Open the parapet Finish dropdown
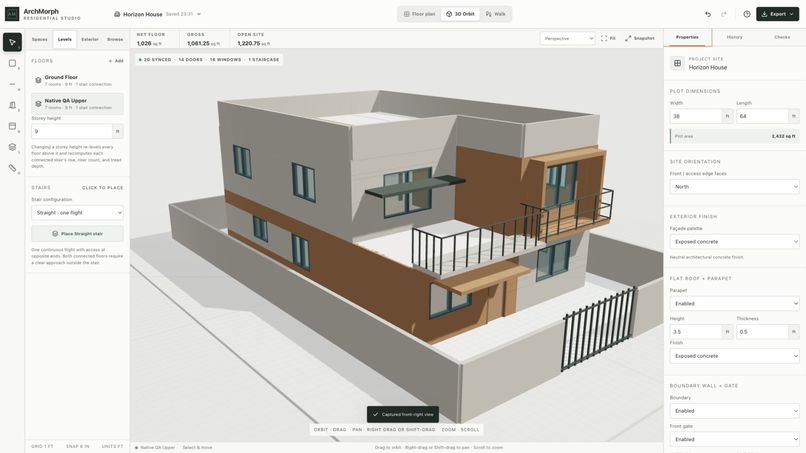Screen dimensions: 806x453 click(x=735, y=356)
